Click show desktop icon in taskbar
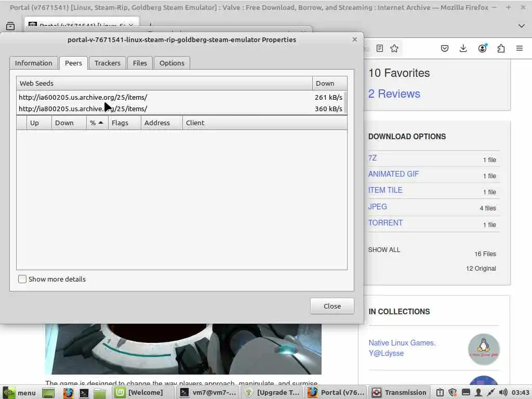The height and width of the screenshot is (399, 532). pos(48,393)
